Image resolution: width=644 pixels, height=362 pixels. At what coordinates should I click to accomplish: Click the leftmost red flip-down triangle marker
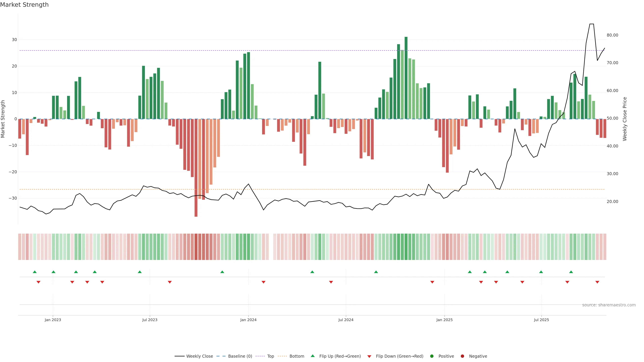tap(39, 282)
